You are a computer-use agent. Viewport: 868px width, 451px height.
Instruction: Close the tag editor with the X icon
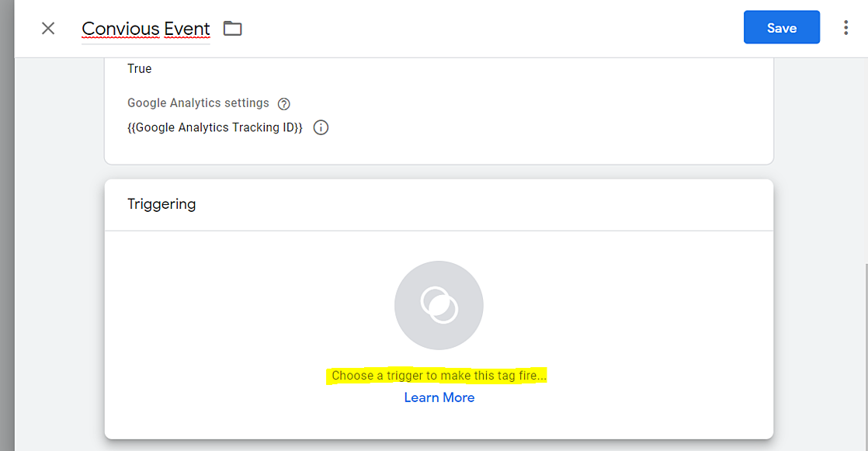[x=48, y=28]
